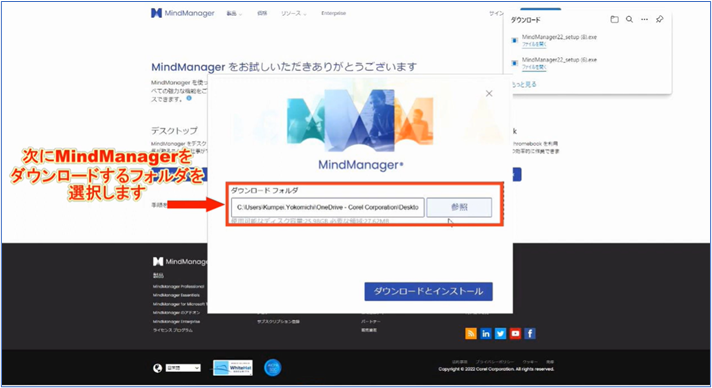Open プライバシーポリシー footer link

coord(494,362)
